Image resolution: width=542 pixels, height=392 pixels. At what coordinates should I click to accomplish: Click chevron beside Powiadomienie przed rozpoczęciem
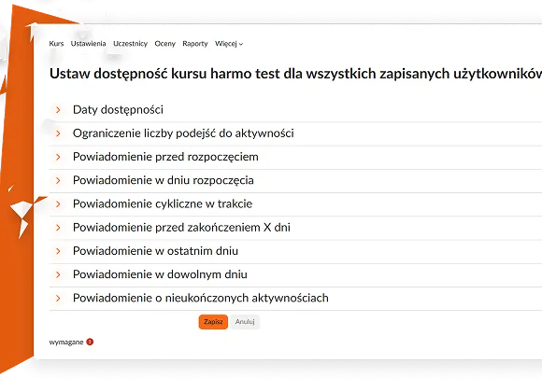(x=58, y=157)
